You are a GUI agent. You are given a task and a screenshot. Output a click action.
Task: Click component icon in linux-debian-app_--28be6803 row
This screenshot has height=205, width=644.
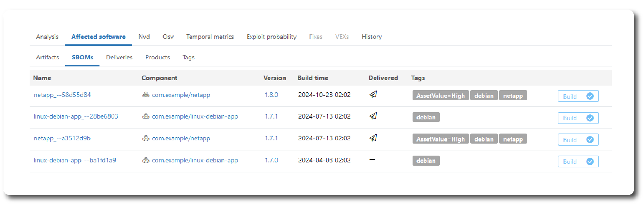click(146, 116)
